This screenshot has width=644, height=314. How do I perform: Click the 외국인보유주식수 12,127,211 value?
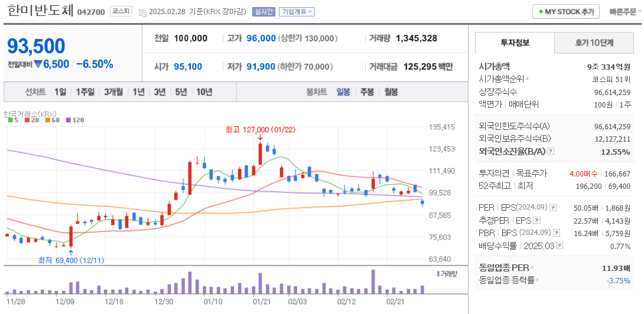click(x=612, y=139)
